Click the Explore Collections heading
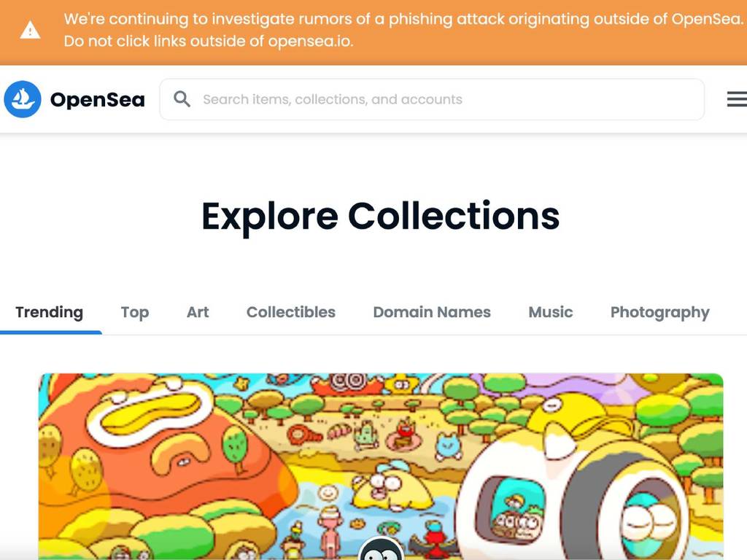747x560 pixels. coord(381,217)
